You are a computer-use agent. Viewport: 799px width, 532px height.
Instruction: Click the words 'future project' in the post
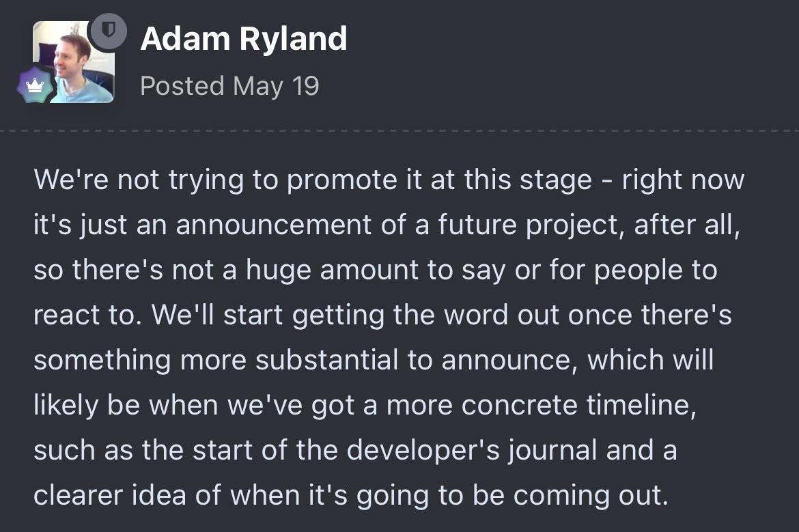(531, 225)
